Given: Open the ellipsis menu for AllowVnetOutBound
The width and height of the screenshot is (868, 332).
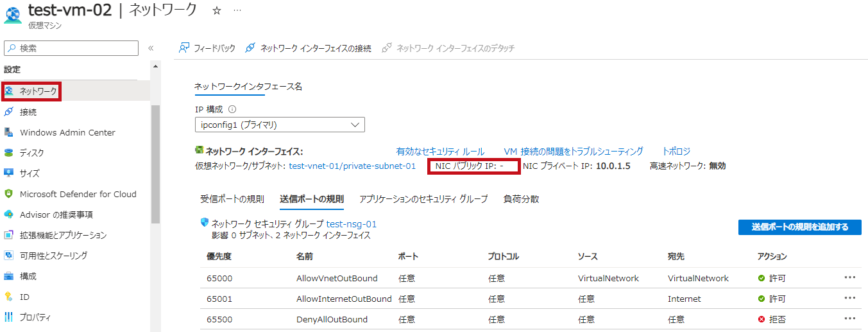Looking at the screenshot, I should pos(850,278).
